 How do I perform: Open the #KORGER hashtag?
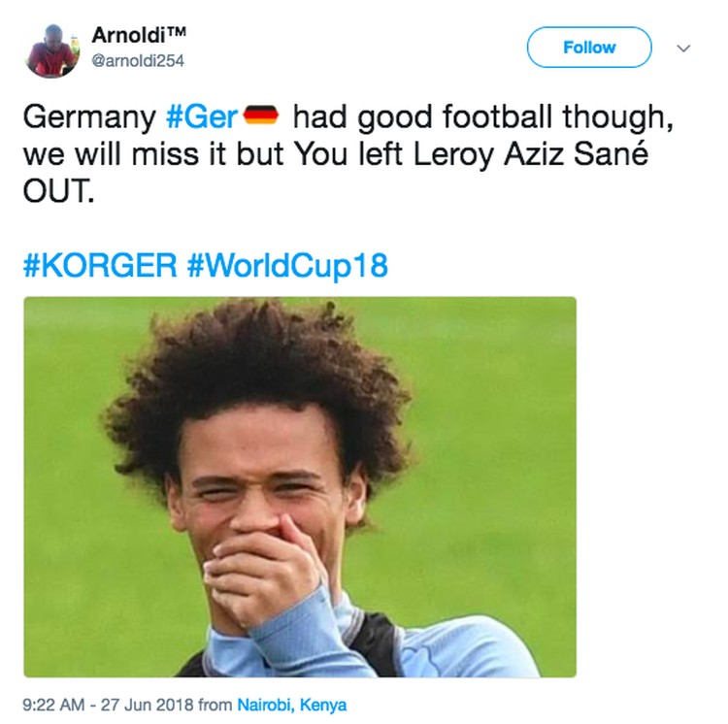[100, 265]
